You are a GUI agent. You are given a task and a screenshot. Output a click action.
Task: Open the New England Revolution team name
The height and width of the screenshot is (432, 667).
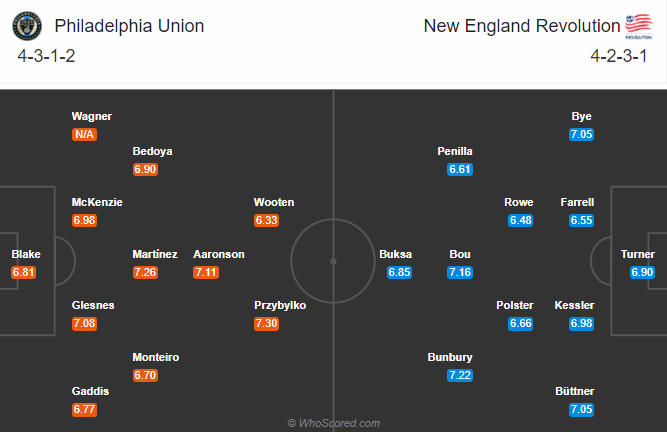click(522, 26)
